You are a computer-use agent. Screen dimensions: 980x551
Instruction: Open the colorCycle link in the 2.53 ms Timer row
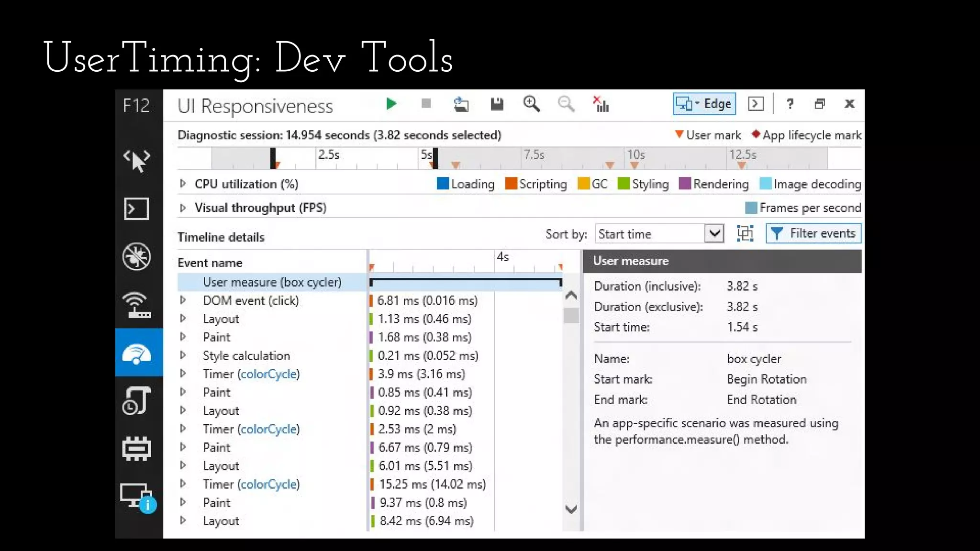(268, 429)
